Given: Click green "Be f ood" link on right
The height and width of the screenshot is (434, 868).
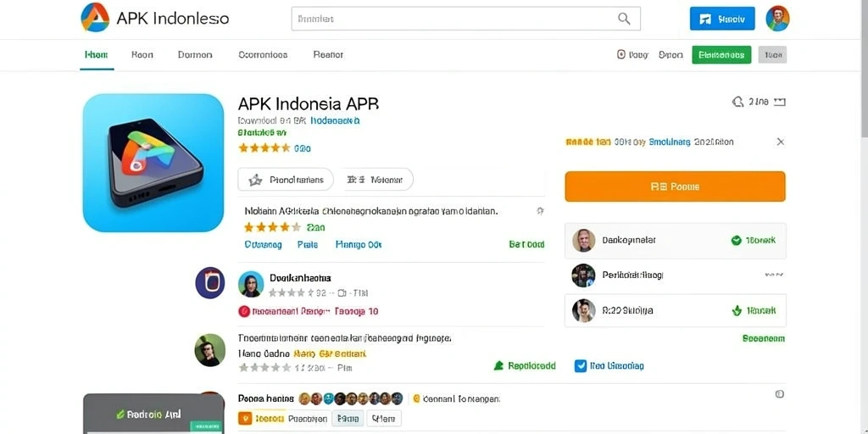Looking at the screenshot, I should point(526,244).
